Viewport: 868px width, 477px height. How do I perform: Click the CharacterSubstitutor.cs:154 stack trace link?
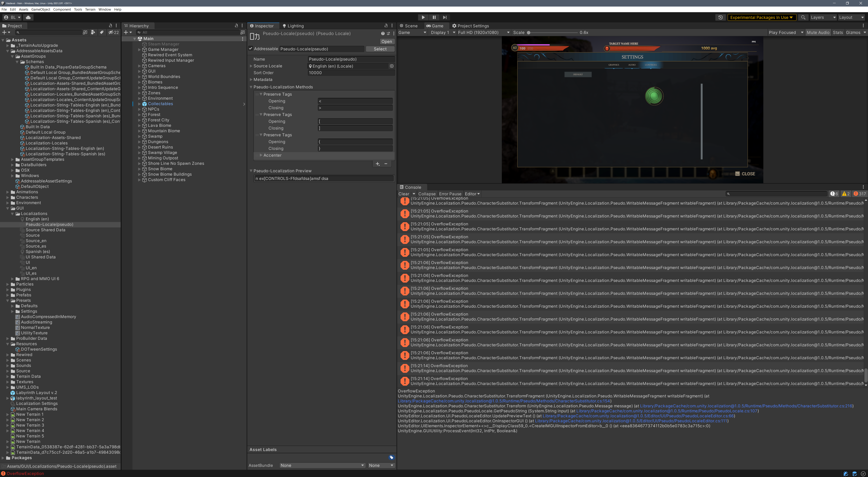coord(504,401)
